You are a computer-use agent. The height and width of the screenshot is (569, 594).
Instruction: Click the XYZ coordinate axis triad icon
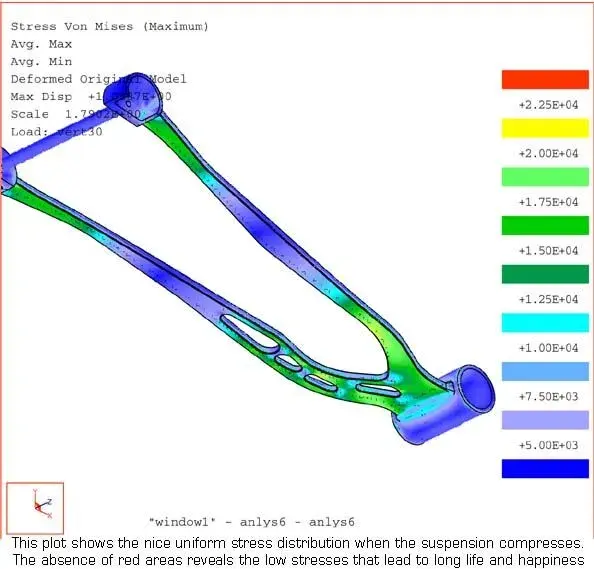click(35, 508)
